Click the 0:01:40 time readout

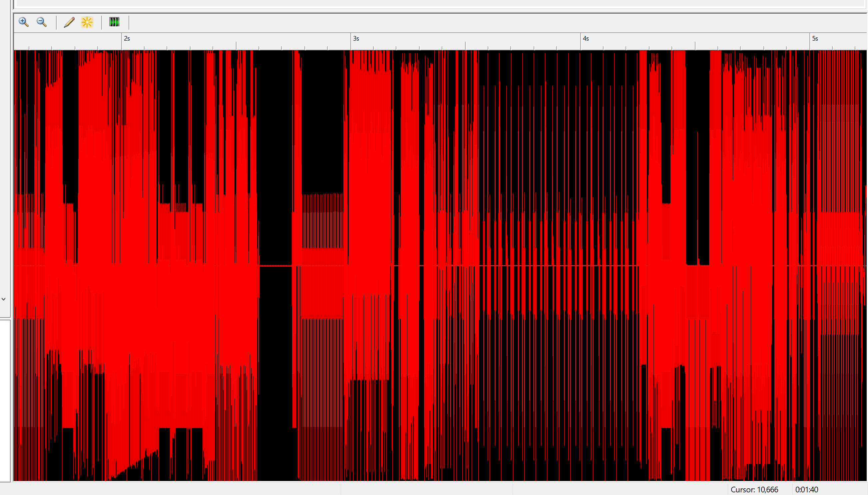[x=806, y=490]
